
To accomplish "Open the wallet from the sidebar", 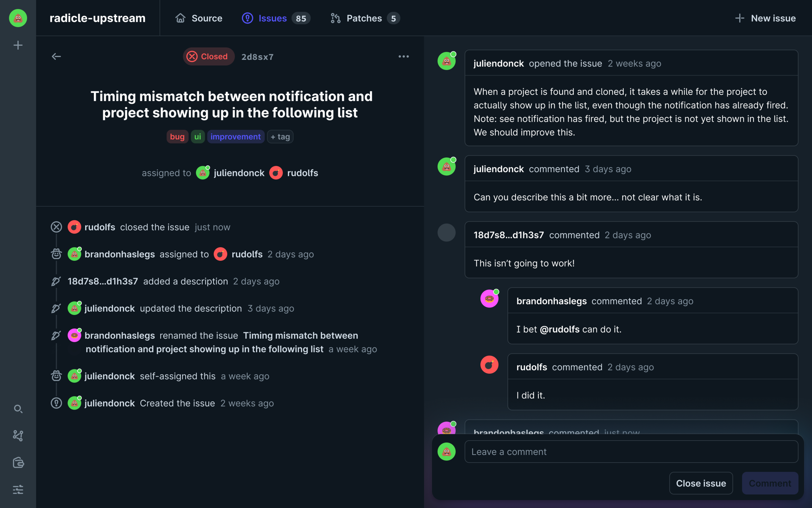I will point(18,462).
